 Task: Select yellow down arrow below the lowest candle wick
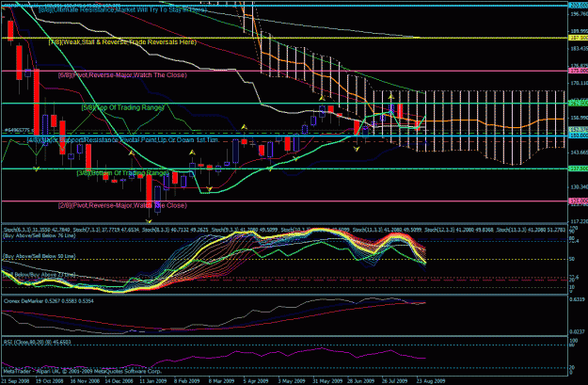tap(149, 221)
